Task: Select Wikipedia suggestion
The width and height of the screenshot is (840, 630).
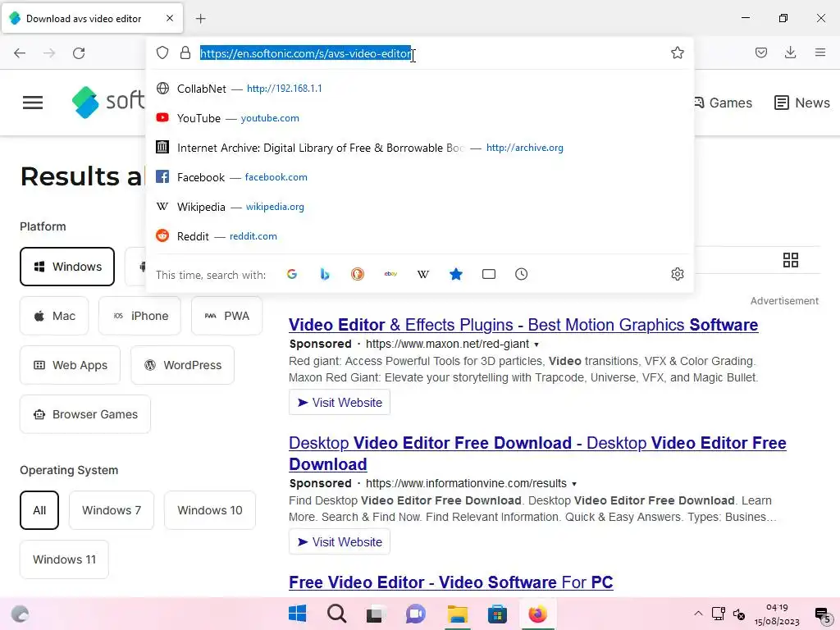Action: tap(419, 206)
